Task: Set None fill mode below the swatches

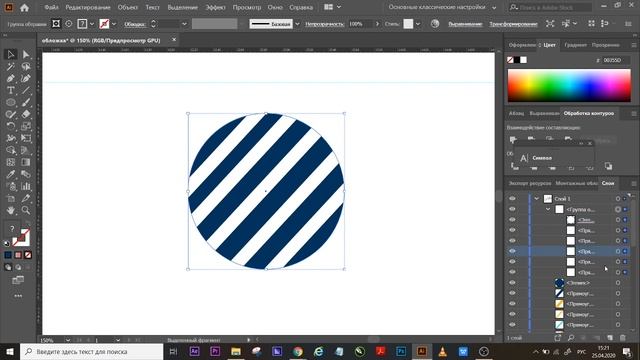Action: tap(28, 255)
